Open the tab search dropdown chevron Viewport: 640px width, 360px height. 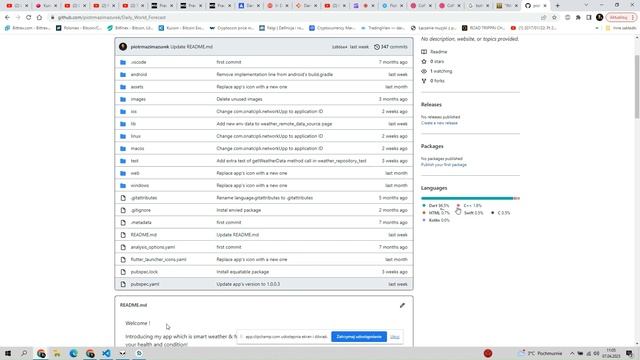coord(586,5)
